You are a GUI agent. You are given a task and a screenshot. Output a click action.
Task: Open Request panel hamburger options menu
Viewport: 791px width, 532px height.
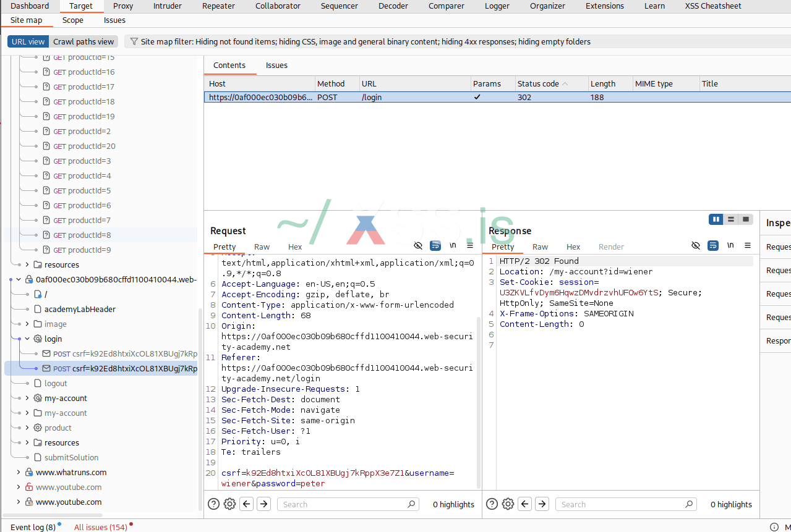tap(470, 246)
